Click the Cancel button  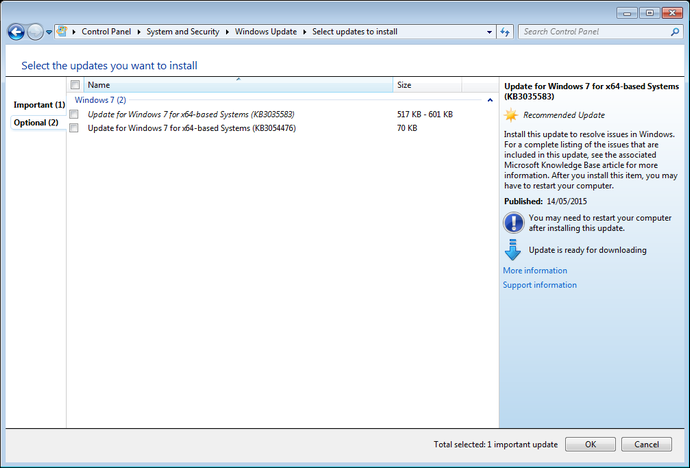tap(646, 444)
